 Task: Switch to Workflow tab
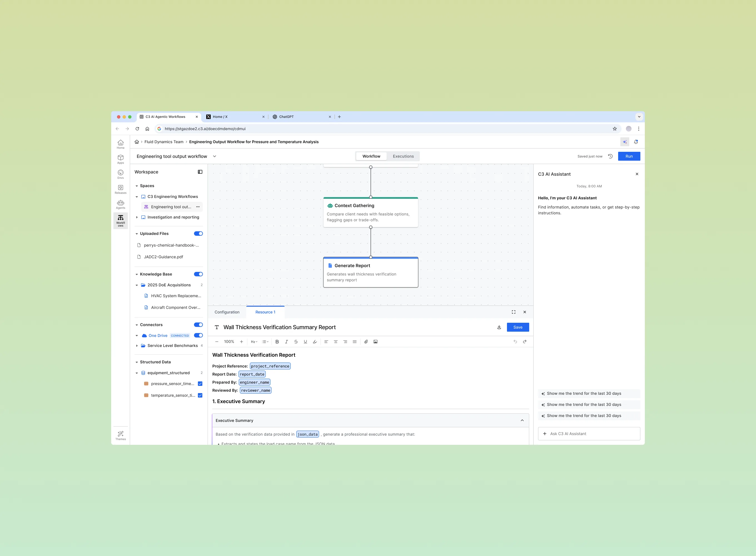click(x=371, y=156)
